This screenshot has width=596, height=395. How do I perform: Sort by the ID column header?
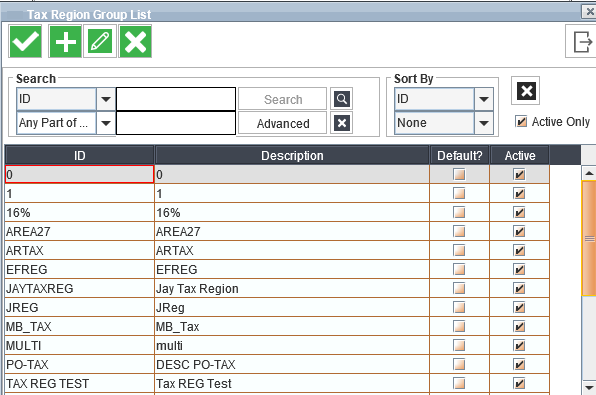(x=79, y=155)
